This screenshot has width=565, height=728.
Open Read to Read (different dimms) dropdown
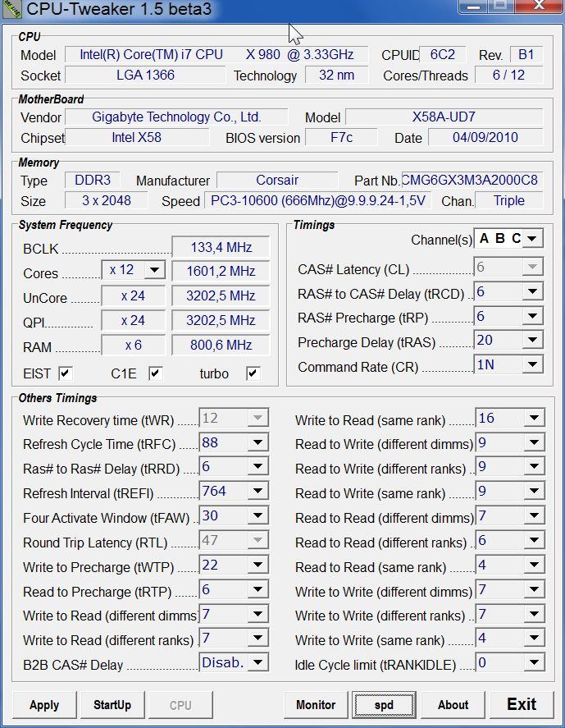point(510,515)
